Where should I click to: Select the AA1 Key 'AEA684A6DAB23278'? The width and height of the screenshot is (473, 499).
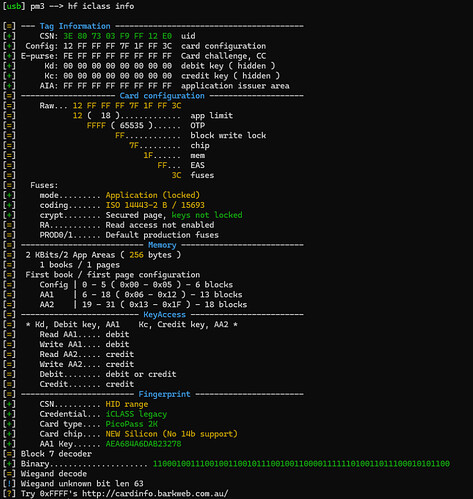[143, 444]
